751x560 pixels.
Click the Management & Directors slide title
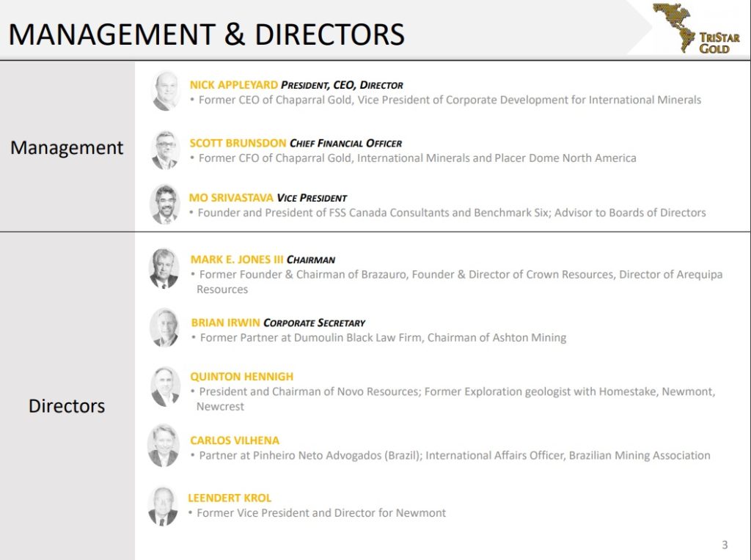(206, 34)
